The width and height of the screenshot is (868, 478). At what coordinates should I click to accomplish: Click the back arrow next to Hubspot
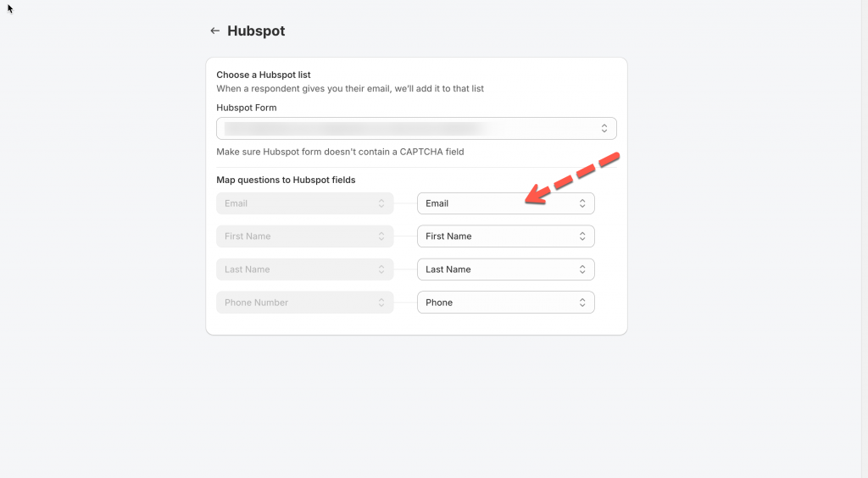(214, 31)
